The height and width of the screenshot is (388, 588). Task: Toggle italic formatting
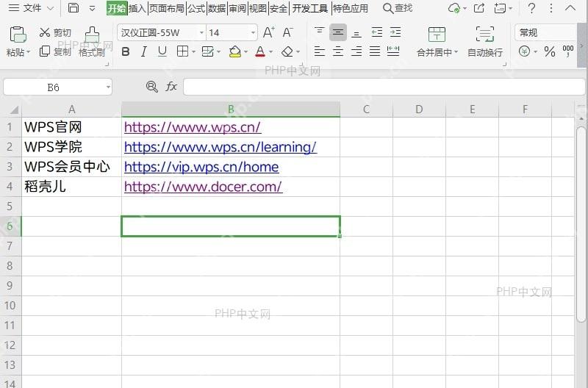[143, 51]
